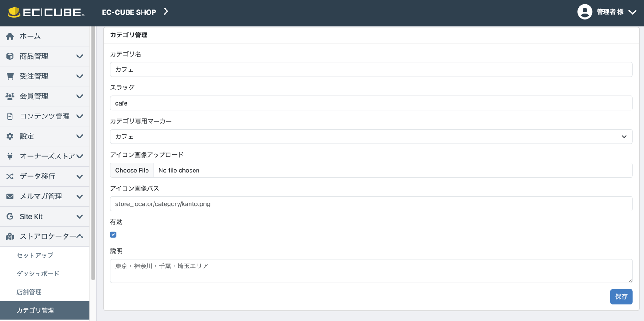Screen dimensions: 644x321
Task: Open the EC-CUBE SHOP link
Action: [x=129, y=12]
